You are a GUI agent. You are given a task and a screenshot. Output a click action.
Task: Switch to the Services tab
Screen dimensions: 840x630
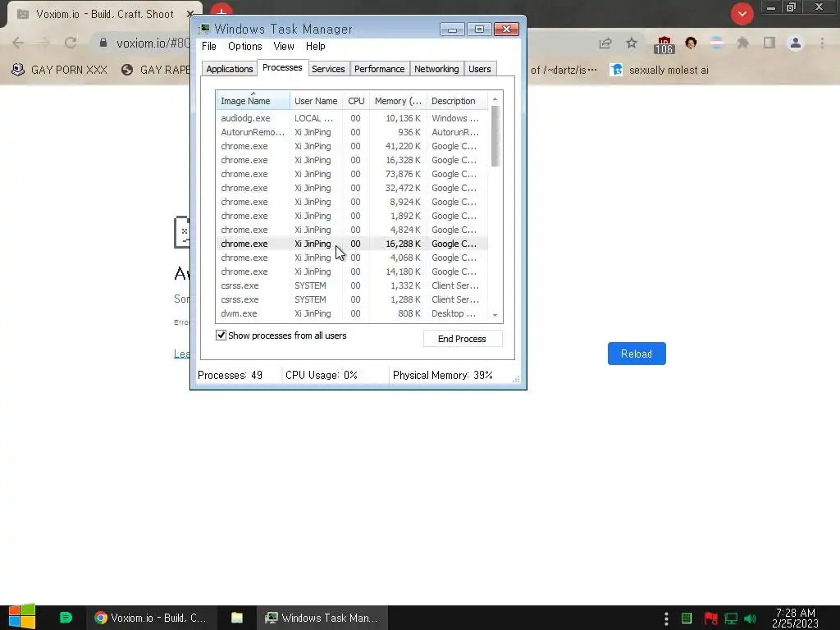pyautogui.click(x=328, y=69)
